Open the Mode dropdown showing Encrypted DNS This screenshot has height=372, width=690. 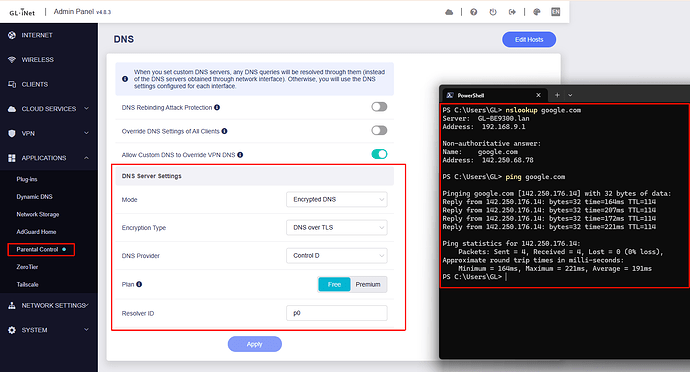pyautogui.click(x=337, y=199)
